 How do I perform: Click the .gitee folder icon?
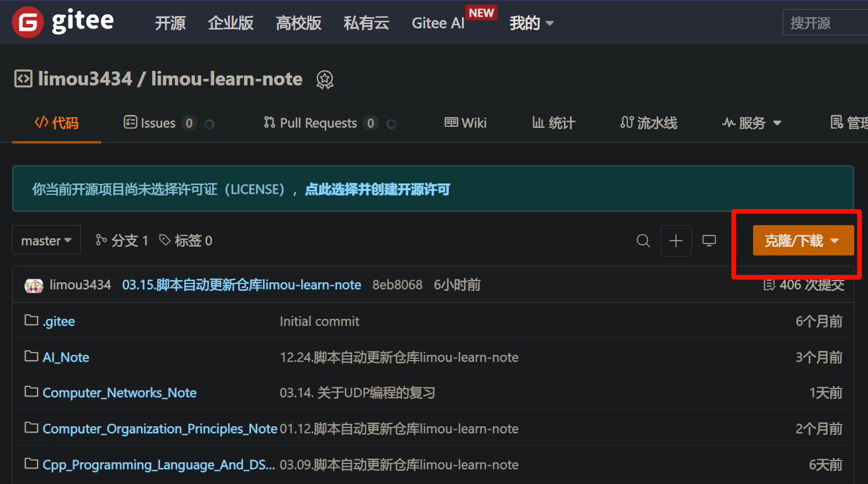point(31,321)
